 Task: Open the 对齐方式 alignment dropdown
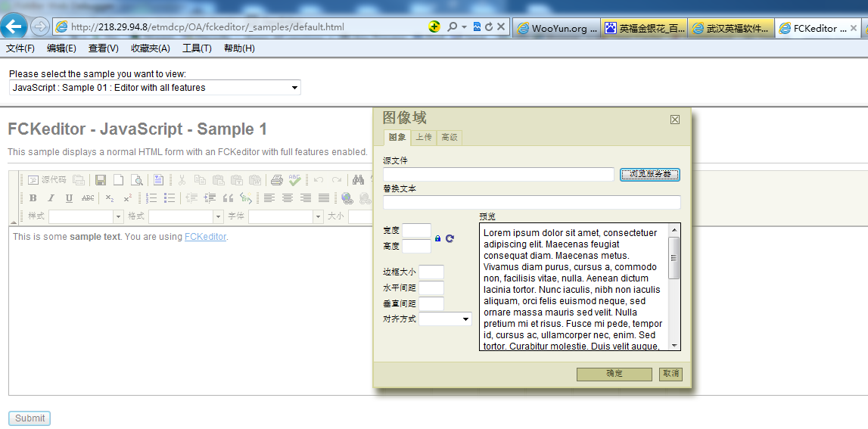pyautogui.click(x=445, y=319)
